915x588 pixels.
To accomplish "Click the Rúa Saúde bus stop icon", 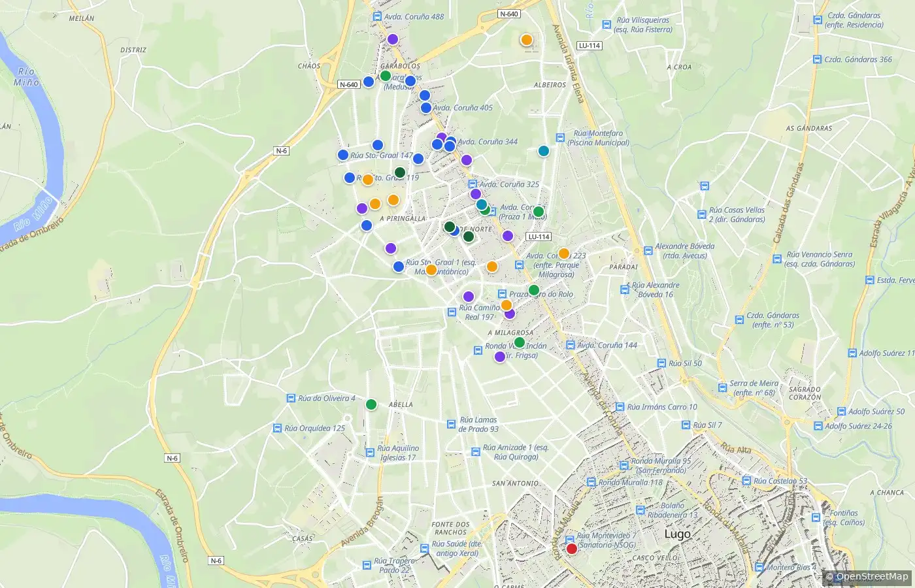I will pos(425,548).
